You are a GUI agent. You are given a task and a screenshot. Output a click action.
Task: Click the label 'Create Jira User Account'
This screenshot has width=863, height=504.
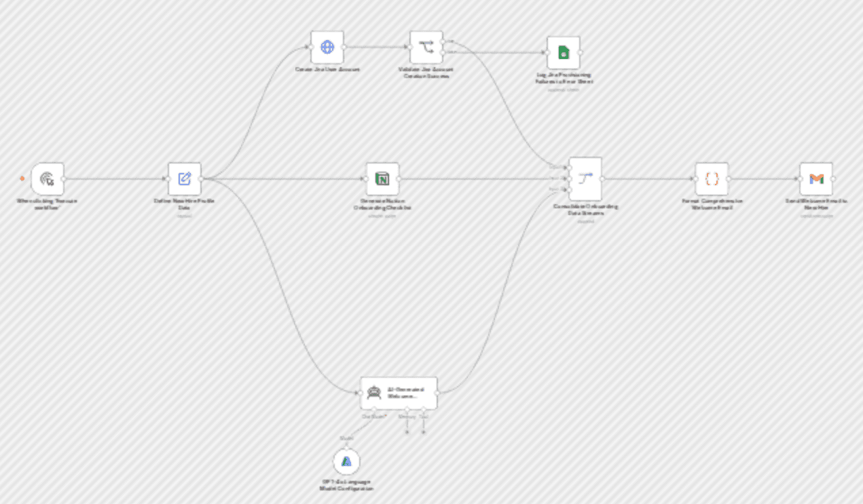click(x=327, y=70)
